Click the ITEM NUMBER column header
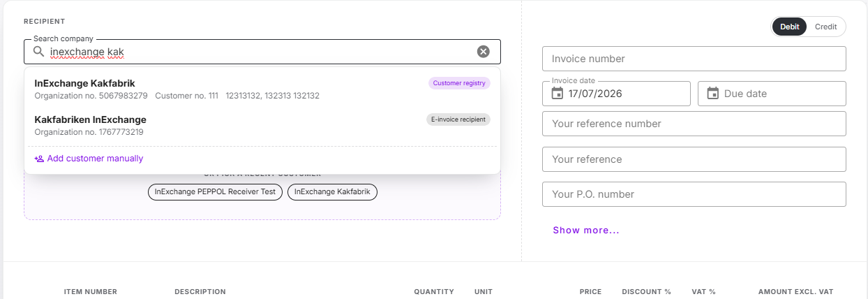868x299 pixels. point(91,291)
